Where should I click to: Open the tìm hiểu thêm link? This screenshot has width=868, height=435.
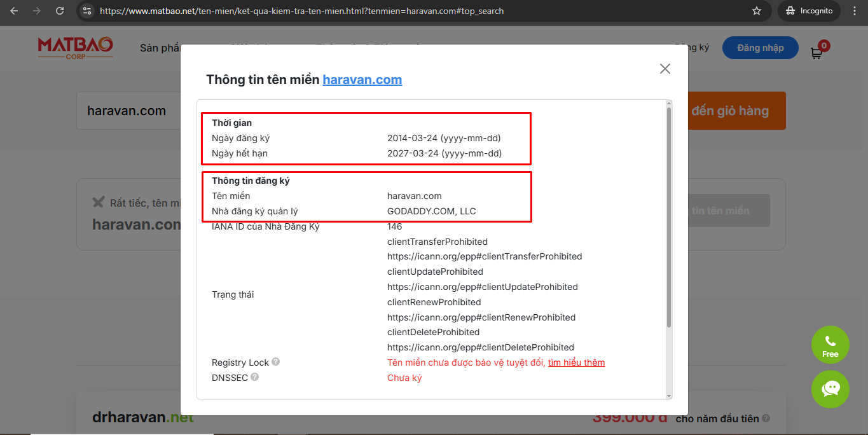577,362
